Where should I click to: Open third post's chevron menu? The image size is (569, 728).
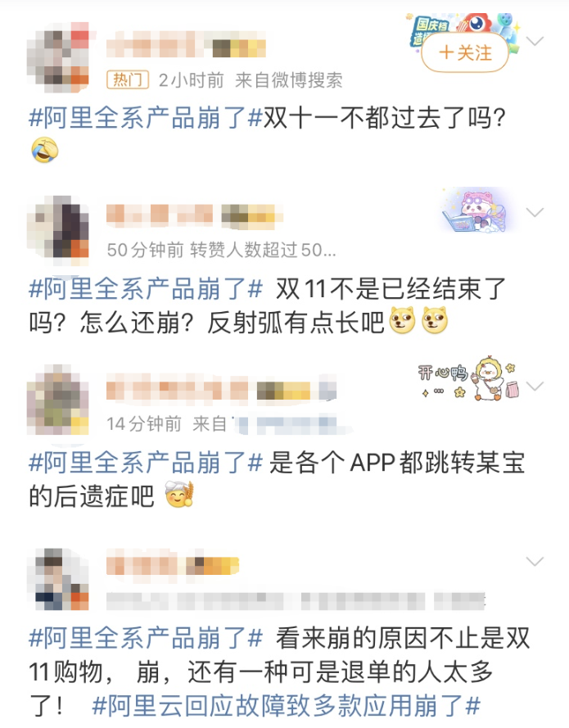[x=535, y=387]
